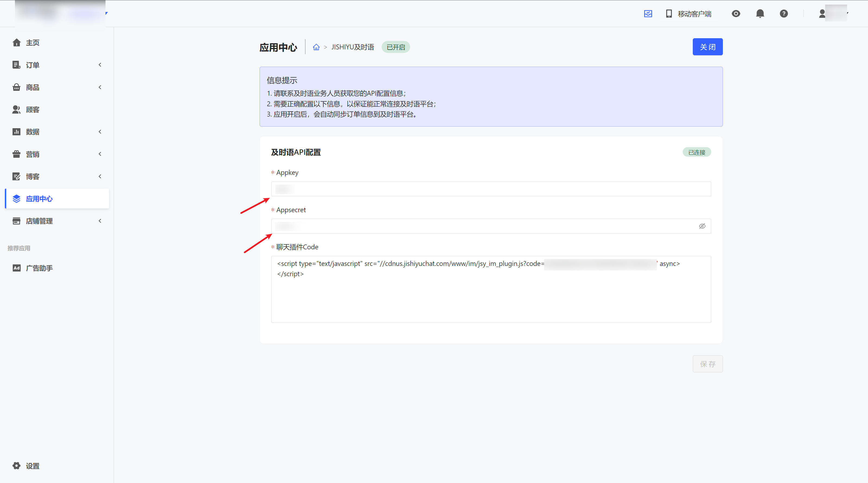Open the user account menu
Viewport: 868px width, 483px height.
pos(834,14)
